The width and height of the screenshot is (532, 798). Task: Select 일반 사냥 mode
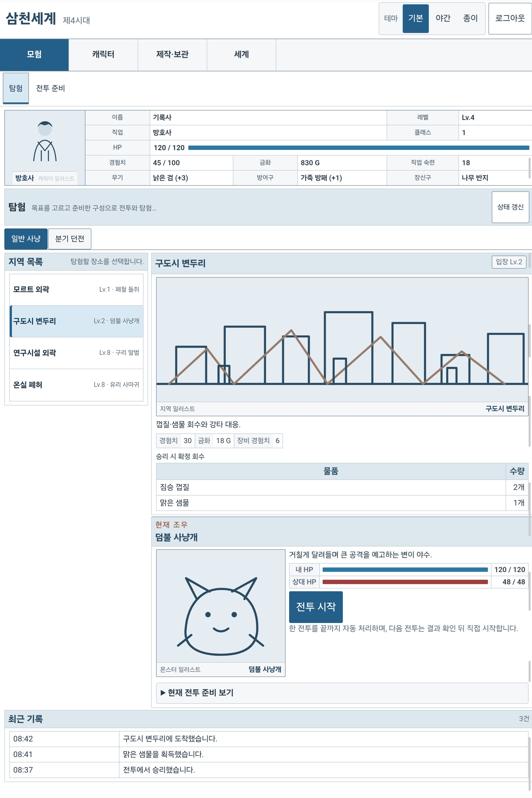[26, 239]
